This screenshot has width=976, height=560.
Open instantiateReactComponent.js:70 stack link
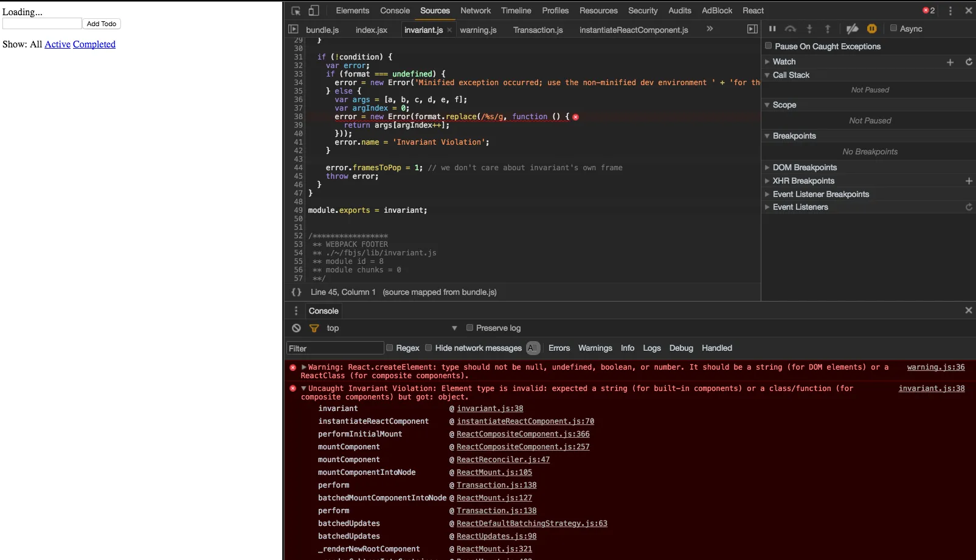click(x=525, y=421)
